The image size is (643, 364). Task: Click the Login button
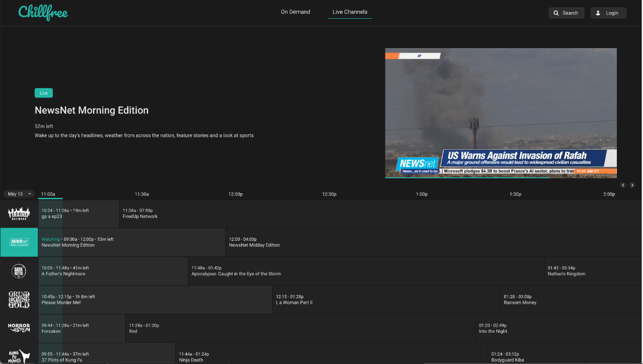coord(608,13)
